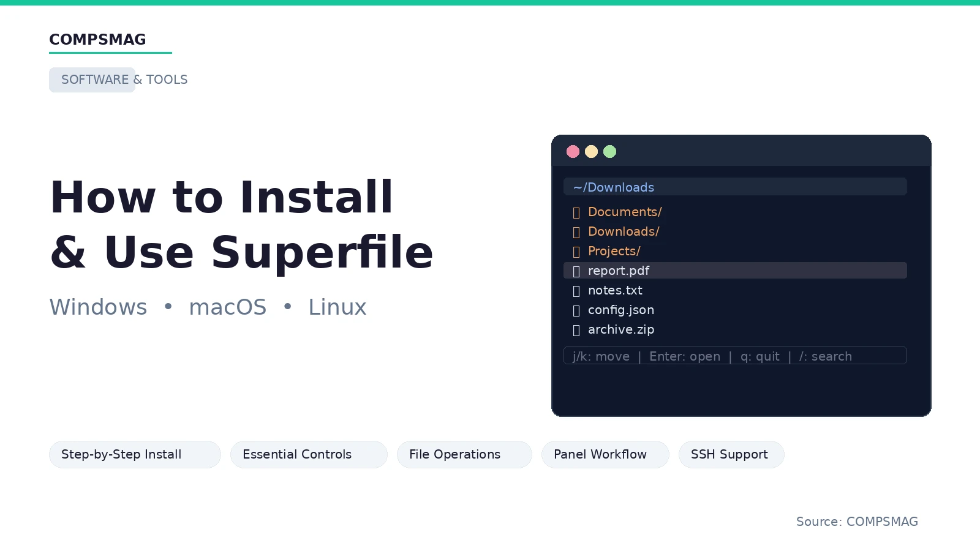Click the 'q: quit' hint text
The height and width of the screenshot is (551, 980).
(760, 356)
